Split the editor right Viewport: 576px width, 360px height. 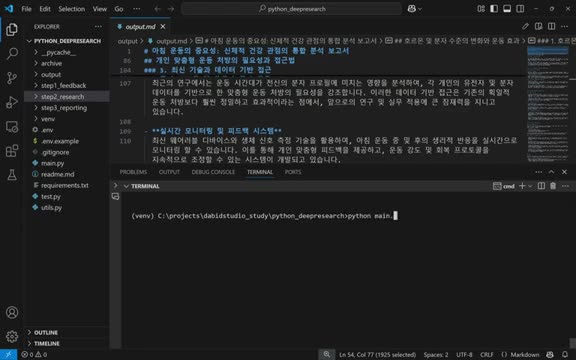551,26
